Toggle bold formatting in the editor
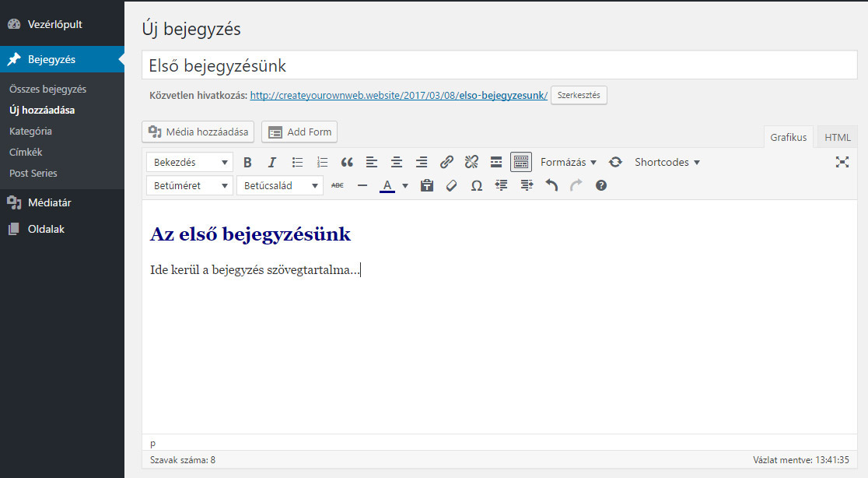 coord(247,162)
